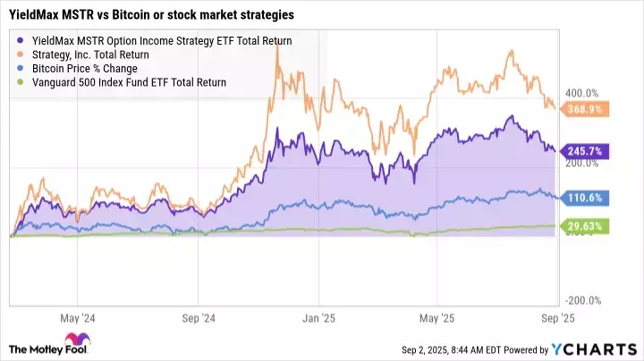Click the Sep '24 x-axis label
Viewport: 644px width, 361px height.
click(197, 317)
